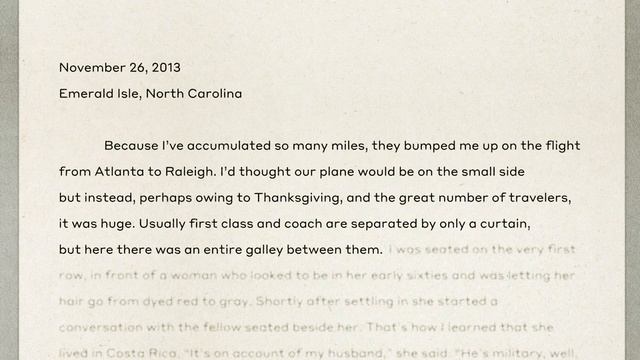Click the word "Raleigh" in the second line

tap(189, 172)
